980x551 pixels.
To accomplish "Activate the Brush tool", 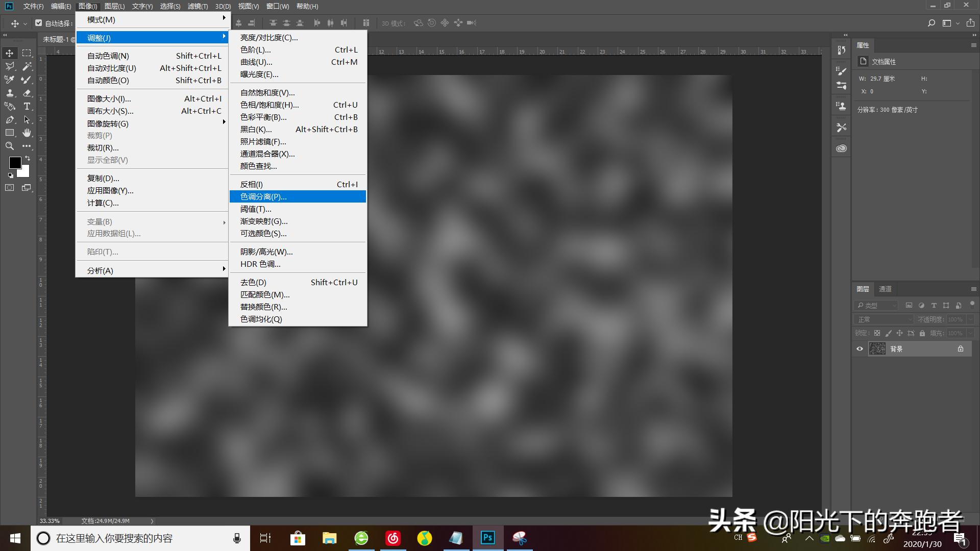I will (27, 80).
